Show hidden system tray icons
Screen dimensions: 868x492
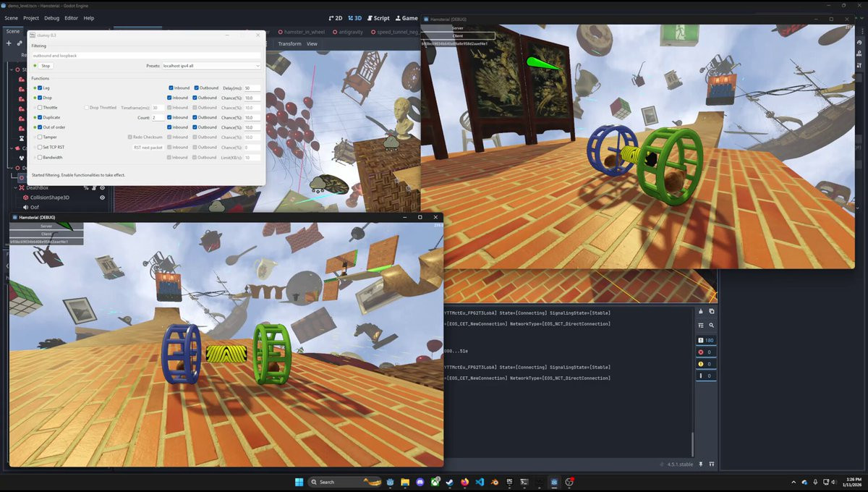click(x=794, y=482)
